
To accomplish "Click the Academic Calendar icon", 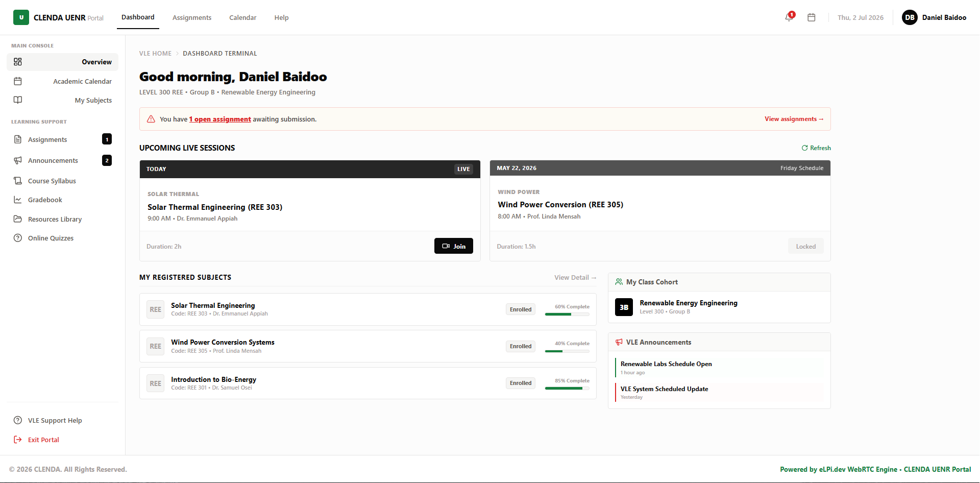I will pyautogui.click(x=18, y=81).
